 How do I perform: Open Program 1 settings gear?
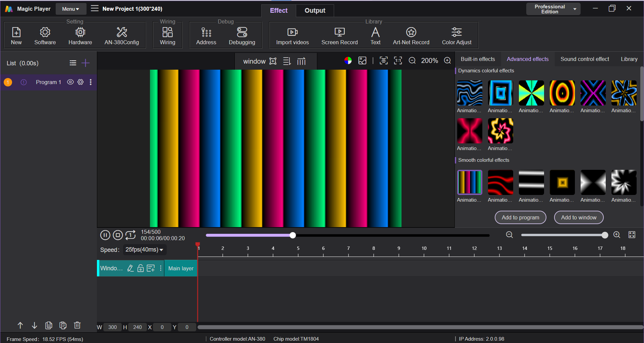click(80, 82)
